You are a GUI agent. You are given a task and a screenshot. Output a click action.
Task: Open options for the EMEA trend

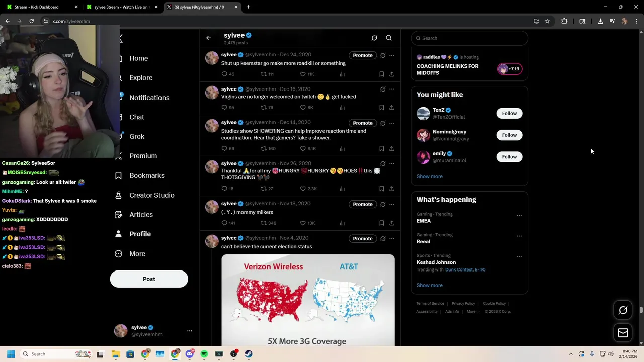click(519, 215)
